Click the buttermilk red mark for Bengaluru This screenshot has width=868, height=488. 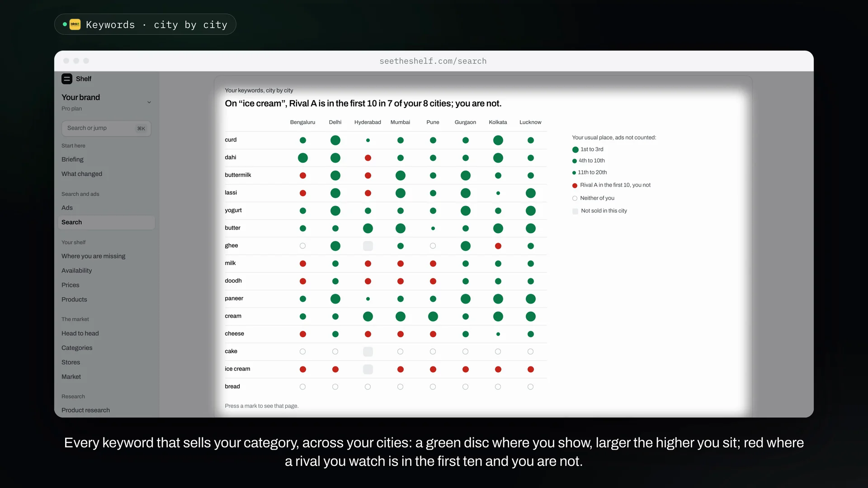click(x=303, y=175)
